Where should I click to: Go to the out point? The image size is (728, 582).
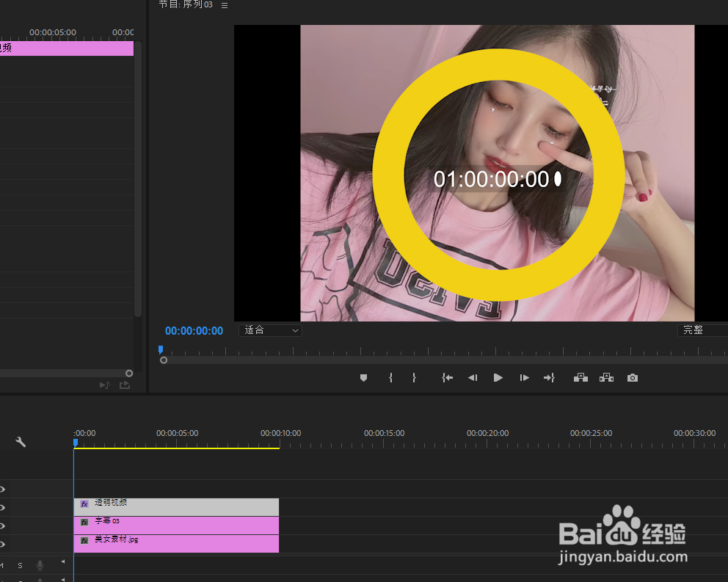click(x=549, y=378)
